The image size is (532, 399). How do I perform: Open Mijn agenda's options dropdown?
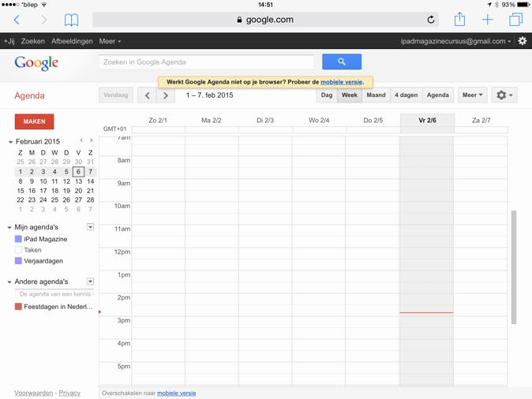(x=90, y=227)
